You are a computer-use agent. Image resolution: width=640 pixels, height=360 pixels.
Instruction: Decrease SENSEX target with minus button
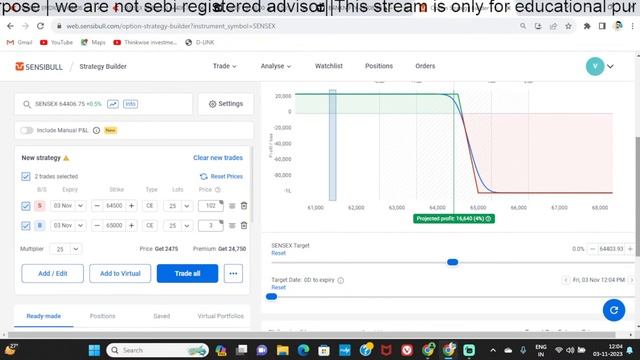click(593, 249)
